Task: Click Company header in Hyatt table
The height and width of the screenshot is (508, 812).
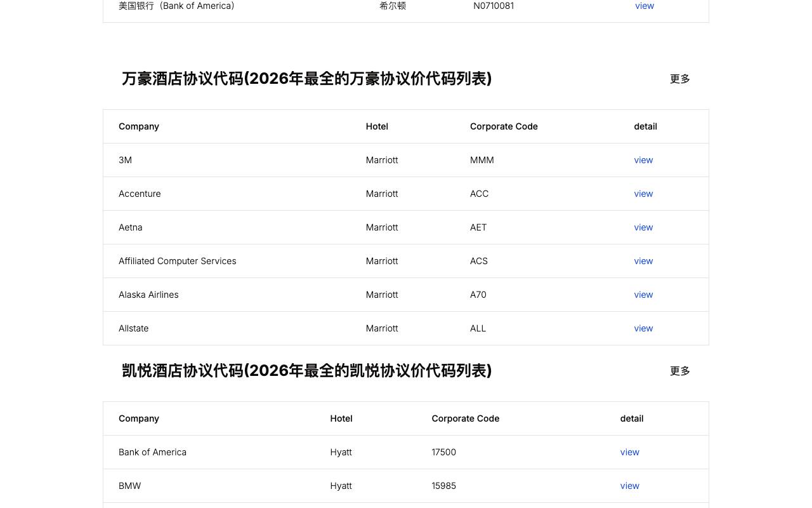Action: (139, 418)
